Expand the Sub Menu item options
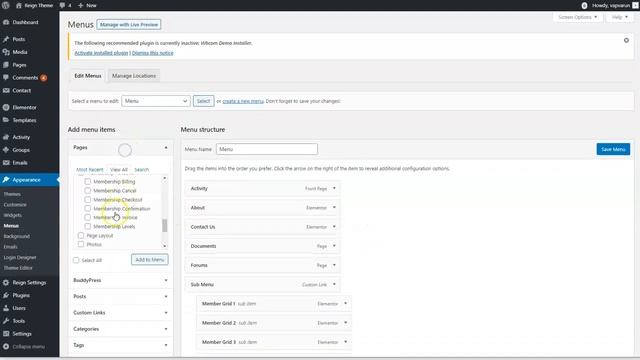Screen dimensions: 640x360 [x=334, y=284]
